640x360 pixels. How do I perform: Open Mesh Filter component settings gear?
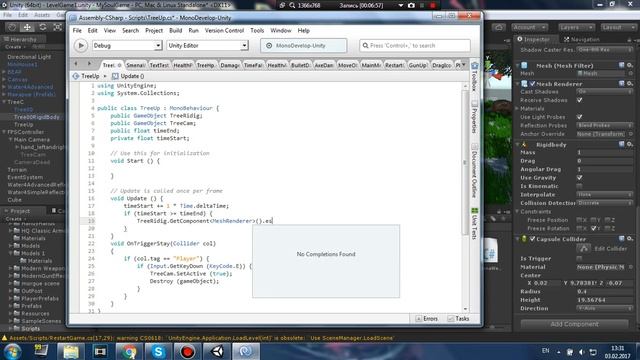click(x=630, y=65)
